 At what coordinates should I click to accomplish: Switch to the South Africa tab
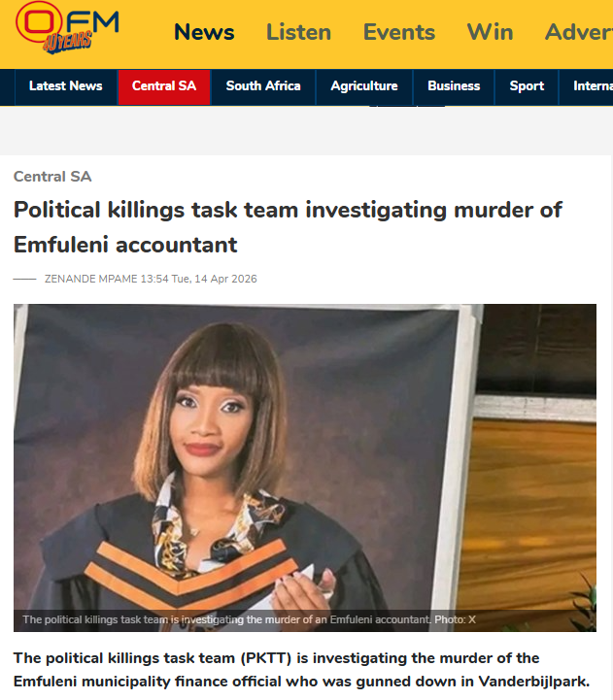click(263, 86)
